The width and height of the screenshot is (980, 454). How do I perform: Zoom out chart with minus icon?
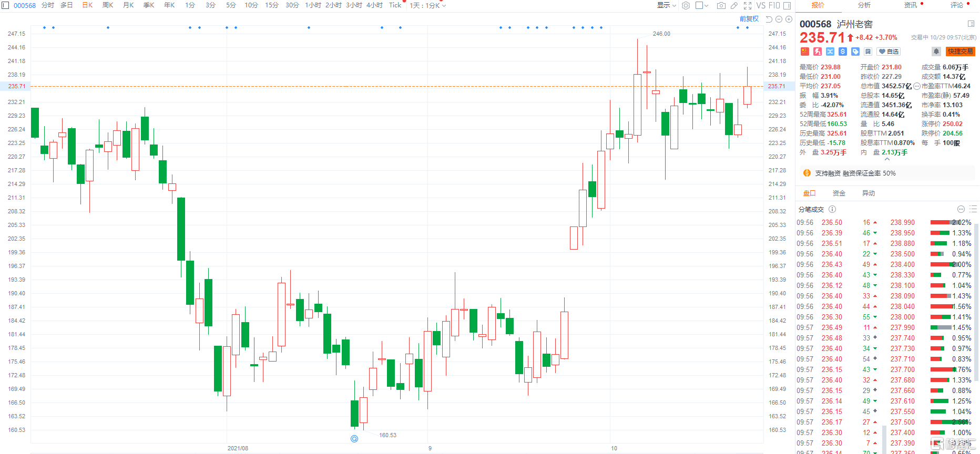pos(779,19)
